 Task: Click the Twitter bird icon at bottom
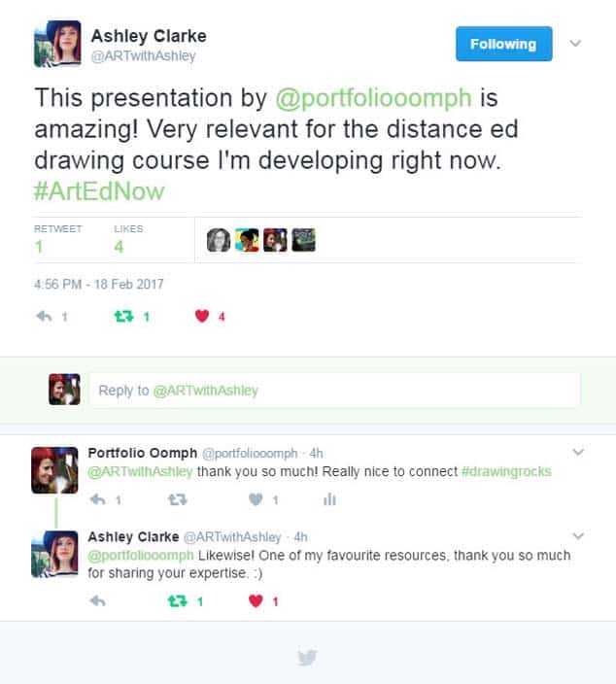click(x=308, y=658)
